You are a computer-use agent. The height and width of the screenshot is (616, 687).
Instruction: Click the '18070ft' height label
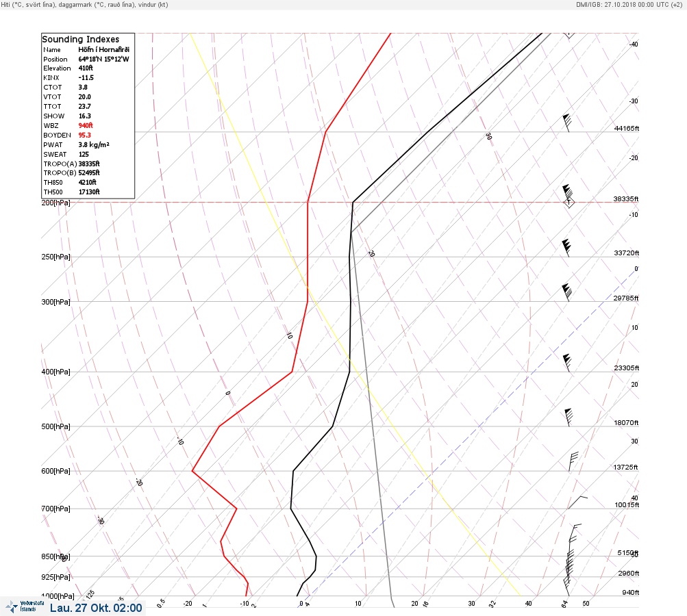click(x=626, y=422)
